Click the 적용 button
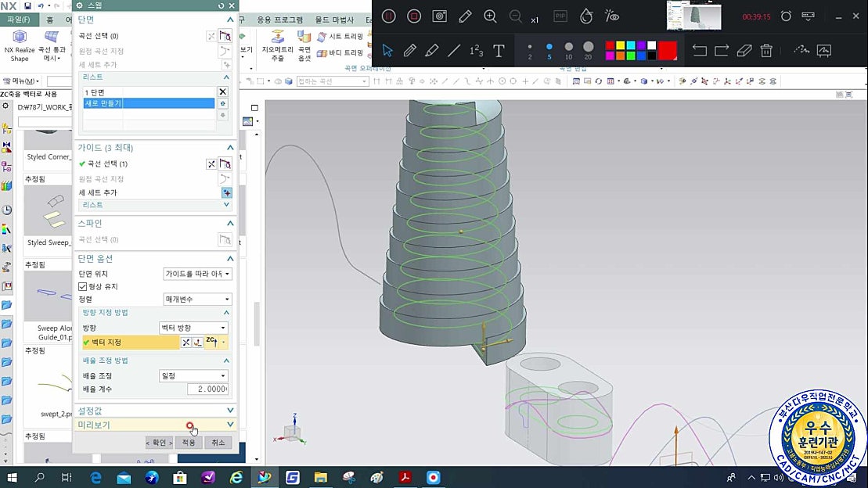 tap(189, 443)
